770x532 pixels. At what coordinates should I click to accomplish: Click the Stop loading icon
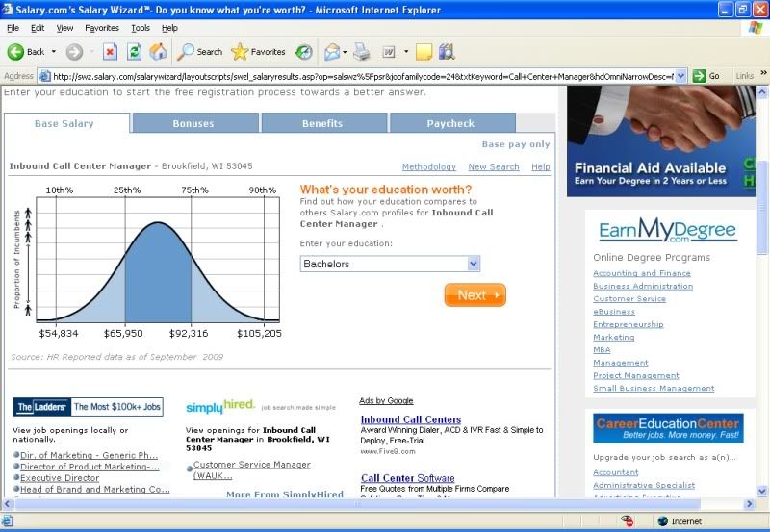point(110,52)
